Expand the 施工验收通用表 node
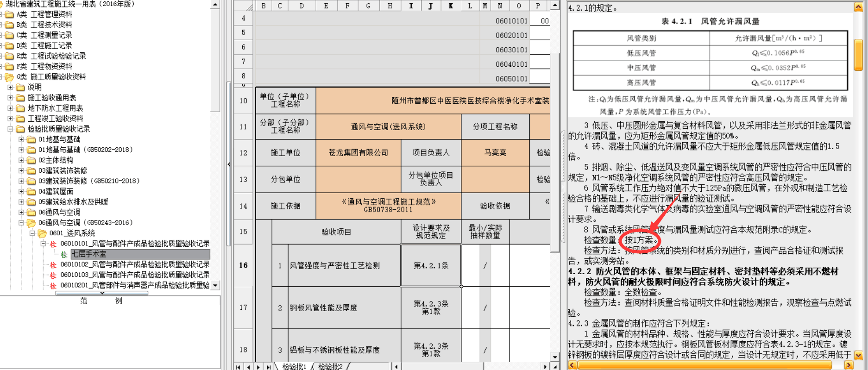Image resolution: width=868 pixels, height=370 pixels. [x=10, y=98]
